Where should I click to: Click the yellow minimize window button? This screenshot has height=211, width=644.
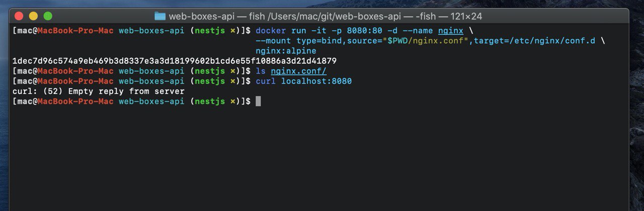[x=34, y=16]
